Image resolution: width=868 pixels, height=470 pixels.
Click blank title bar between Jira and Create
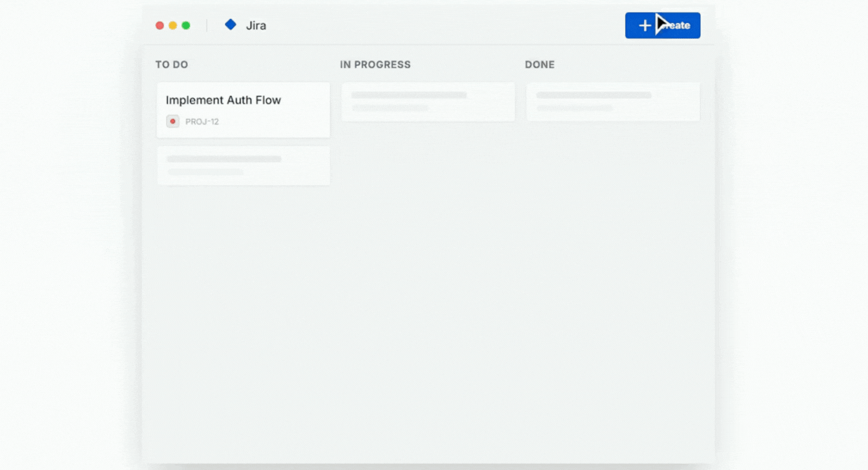click(x=435, y=26)
